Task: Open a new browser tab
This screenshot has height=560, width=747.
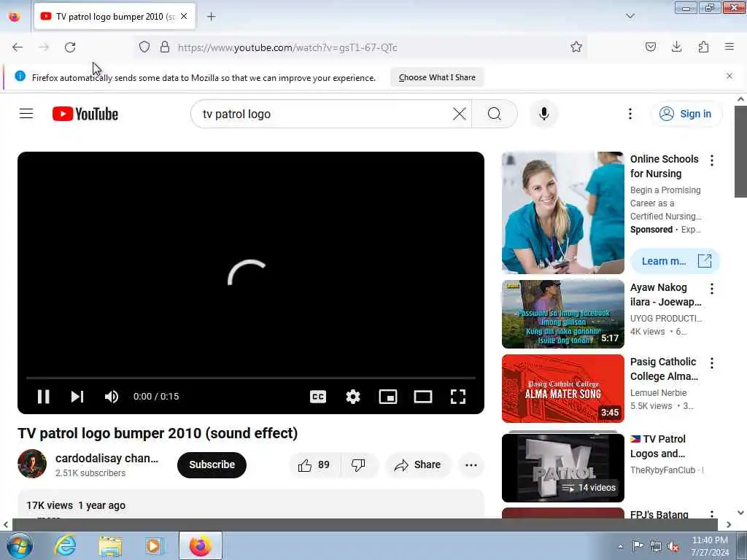Action: click(x=211, y=17)
